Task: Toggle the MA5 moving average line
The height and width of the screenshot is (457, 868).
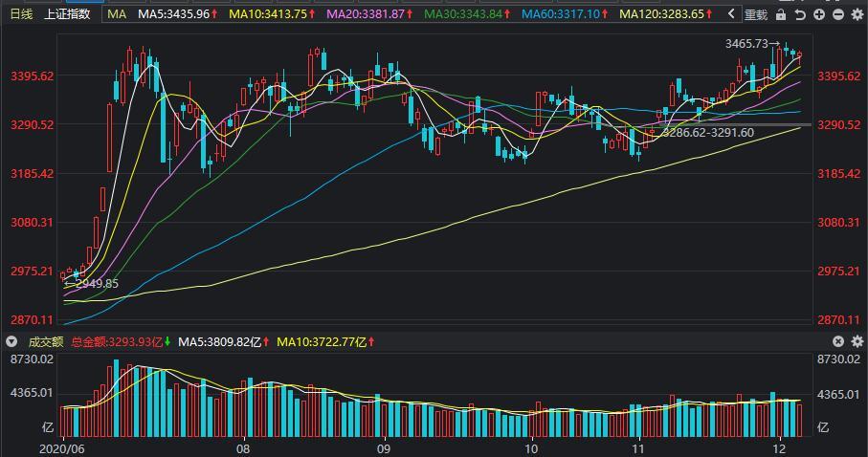Action: point(178,13)
